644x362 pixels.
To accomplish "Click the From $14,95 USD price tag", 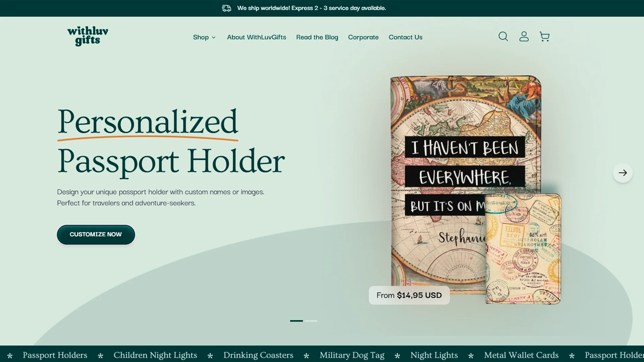I will (409, 295).
